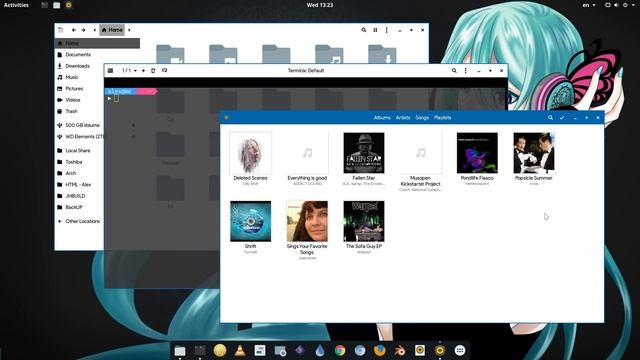Image resolution: width=640 pixels, height=360 pixels.
Task: Open Files from the dock
Action: (x=180, y=350)
